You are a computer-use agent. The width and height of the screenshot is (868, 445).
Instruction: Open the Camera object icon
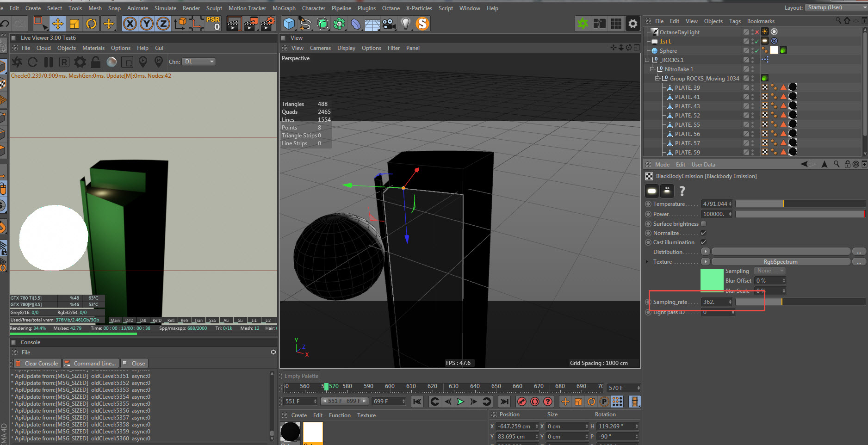pos(389,24)
